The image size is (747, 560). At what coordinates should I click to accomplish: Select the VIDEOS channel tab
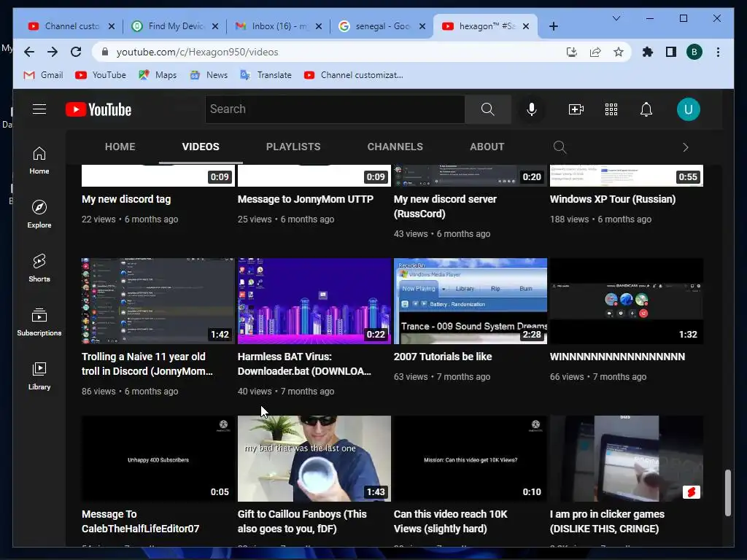click(201, 147)
